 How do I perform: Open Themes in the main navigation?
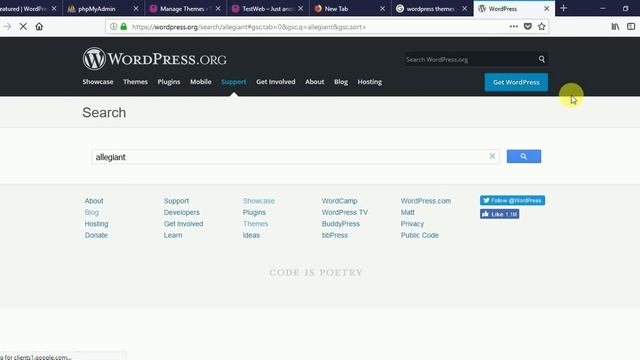136,82
